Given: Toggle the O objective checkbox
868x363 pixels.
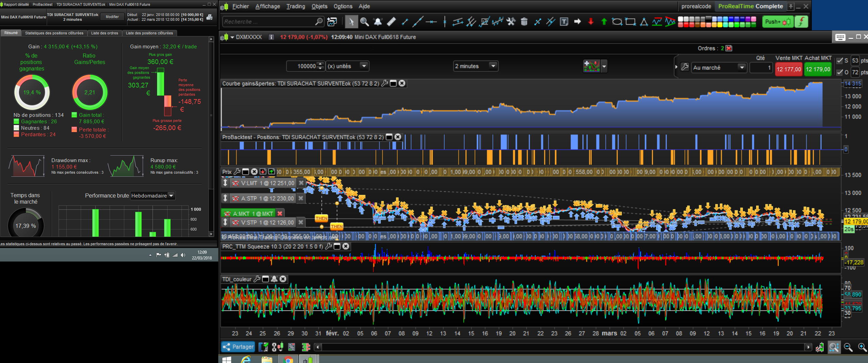Looking at the screenshot, I should pos(840,72).
